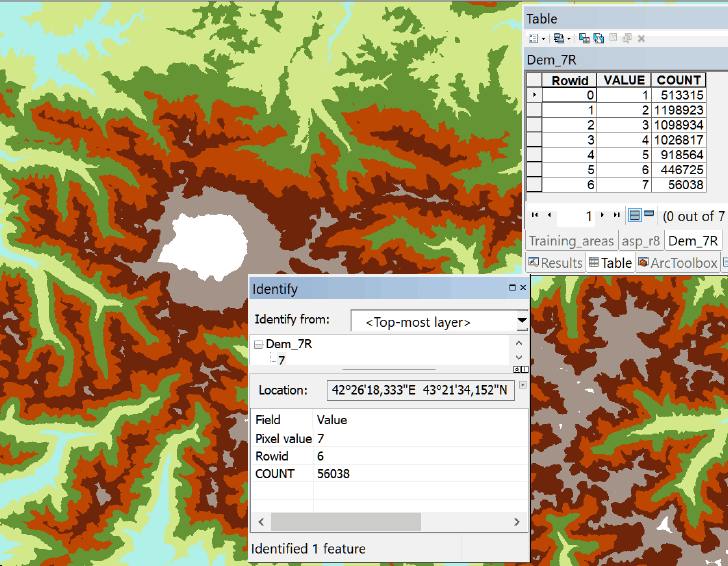Jump to the last table record
Screen dimensions: 728x566
[x=617, y=215]
